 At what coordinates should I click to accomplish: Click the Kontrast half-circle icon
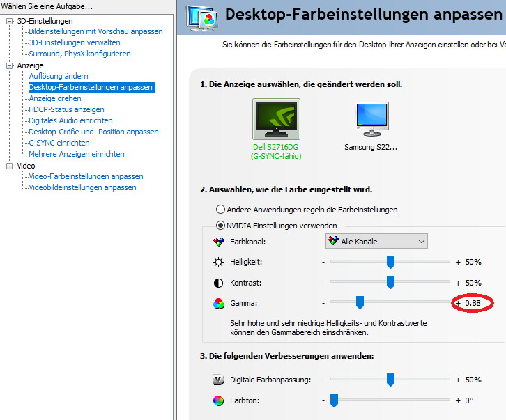tap(218, 283)
